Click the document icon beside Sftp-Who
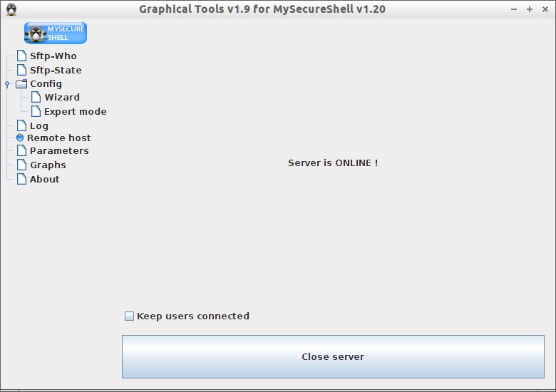 tap(21, 56)
